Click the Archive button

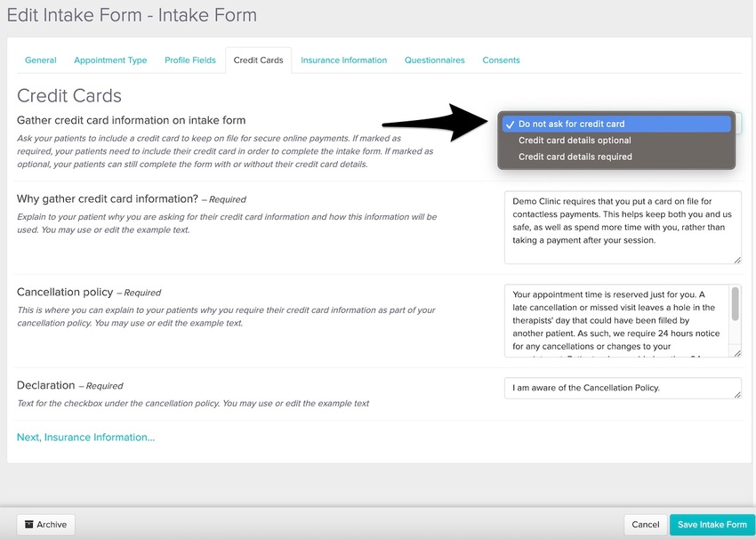(45, 524)
